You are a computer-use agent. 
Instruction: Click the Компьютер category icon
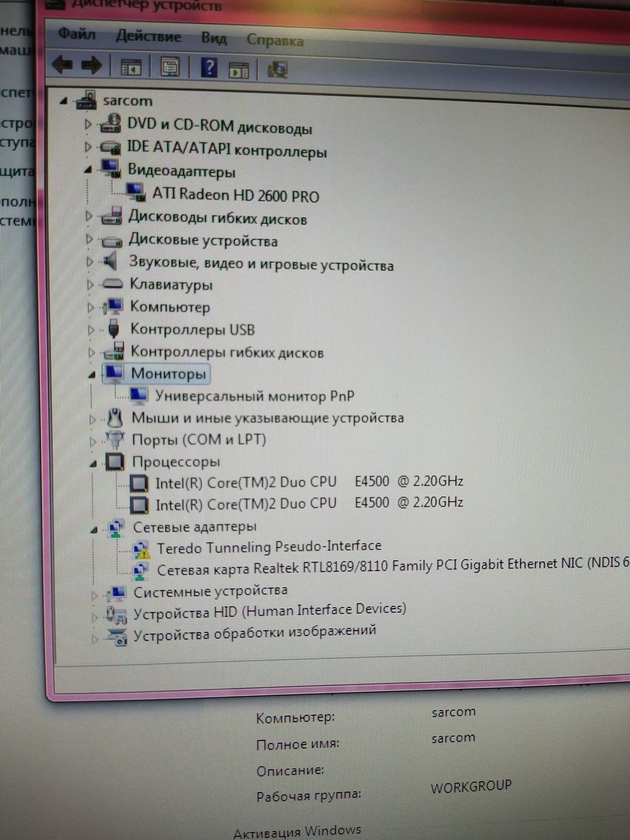click(113, 307)
